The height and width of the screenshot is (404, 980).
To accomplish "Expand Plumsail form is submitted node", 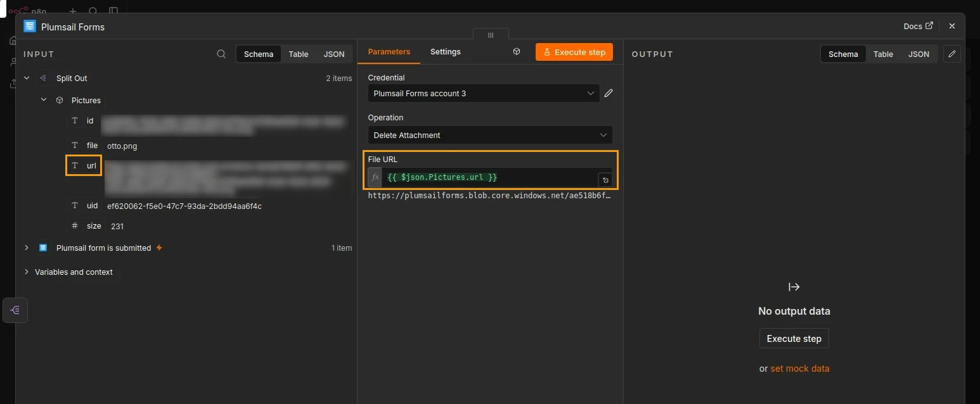I will tap(27, 248).
